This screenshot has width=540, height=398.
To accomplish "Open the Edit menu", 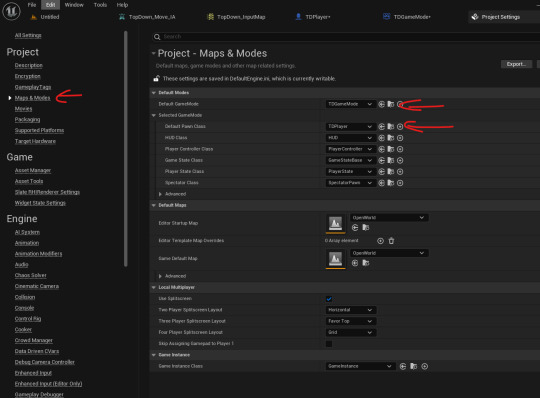I will click(50, 5).
